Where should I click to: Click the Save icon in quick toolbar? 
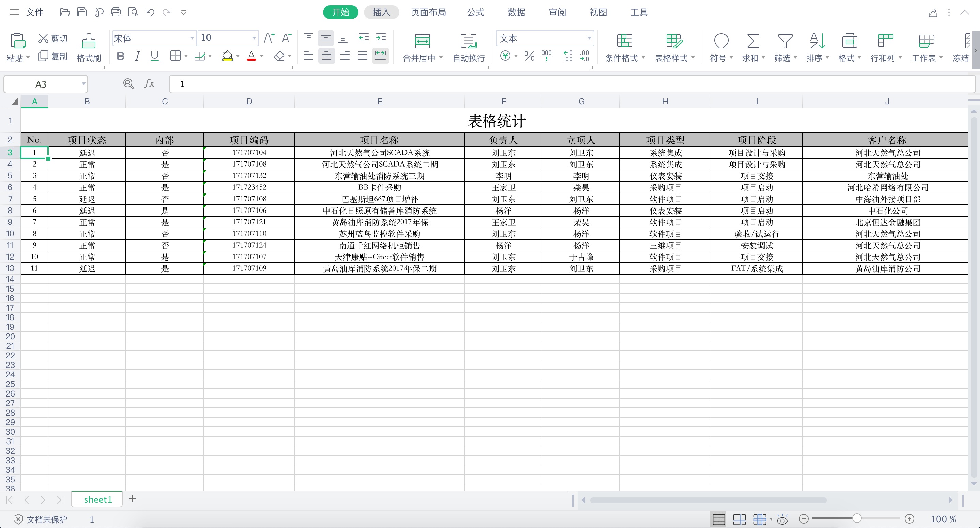click(81, 12)
